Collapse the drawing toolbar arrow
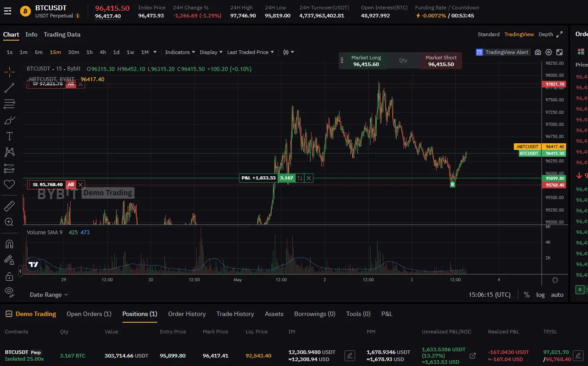588x366 pixels. (x=20, y=271)
